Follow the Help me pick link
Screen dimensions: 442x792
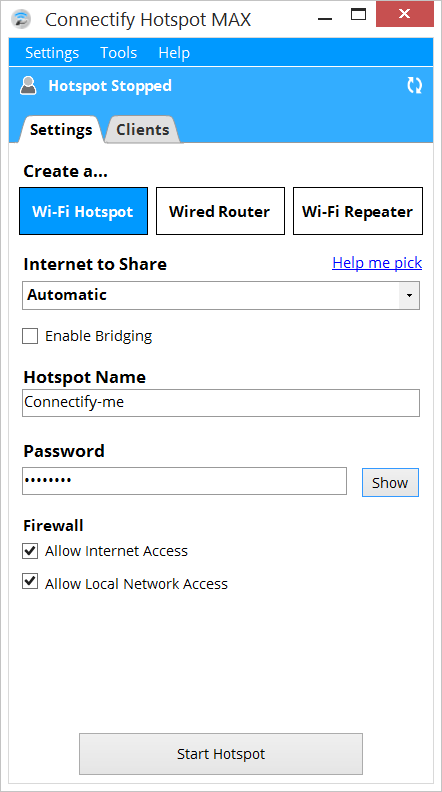click(x=377, y=263)
